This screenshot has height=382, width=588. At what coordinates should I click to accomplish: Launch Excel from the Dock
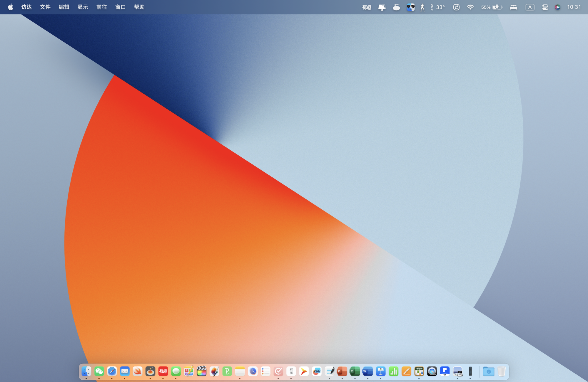point(355,371)
